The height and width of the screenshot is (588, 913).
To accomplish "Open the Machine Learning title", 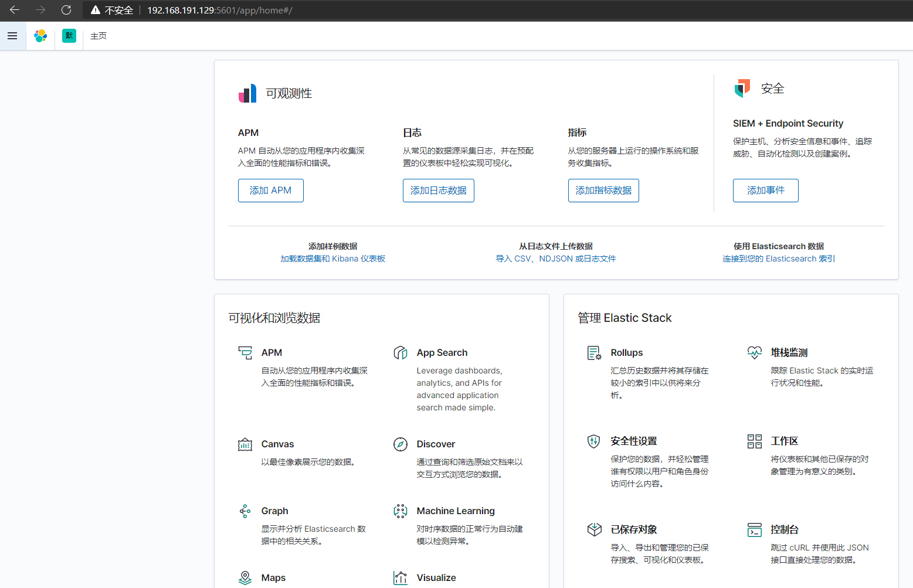I will tap(456, 511).
